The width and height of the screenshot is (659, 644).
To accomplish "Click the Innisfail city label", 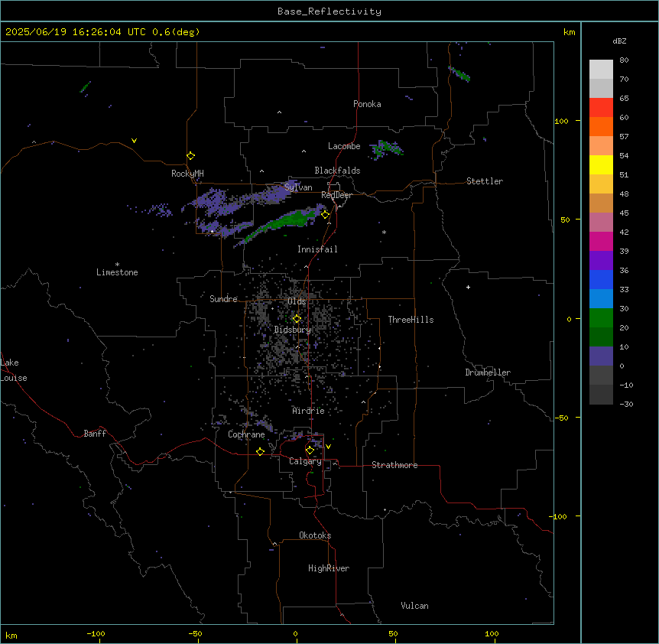I will coord(317,249).
